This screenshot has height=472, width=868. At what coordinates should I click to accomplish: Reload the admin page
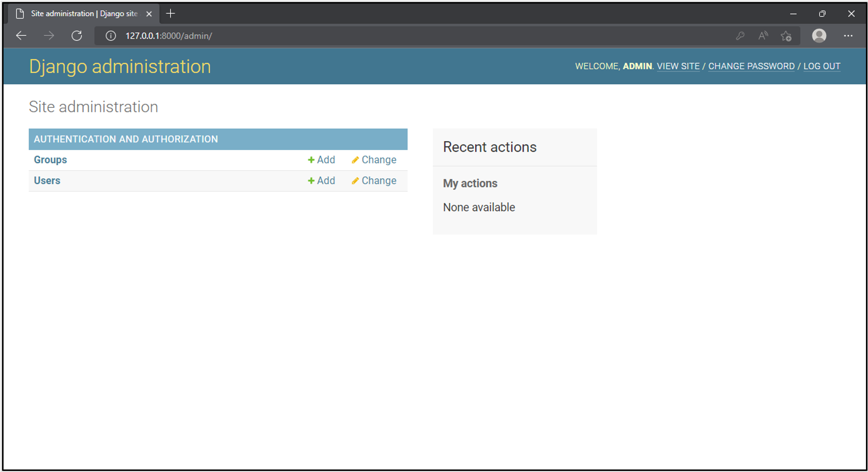click(77, 36)
